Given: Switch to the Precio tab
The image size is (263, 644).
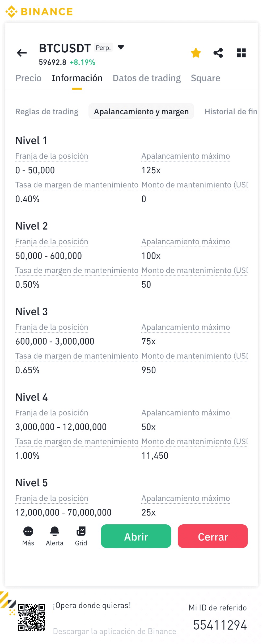Looking at the screenshot, I should (28, 78).
